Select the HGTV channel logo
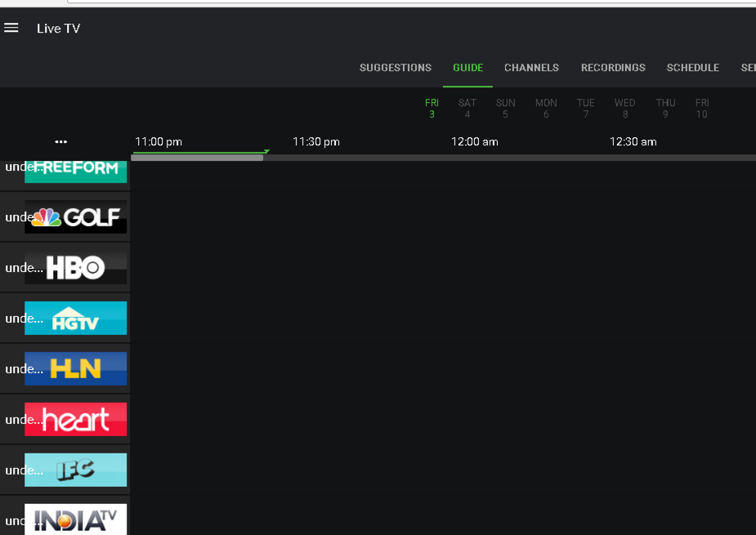Viewport: 756px width, 535px height. (76, 318)
